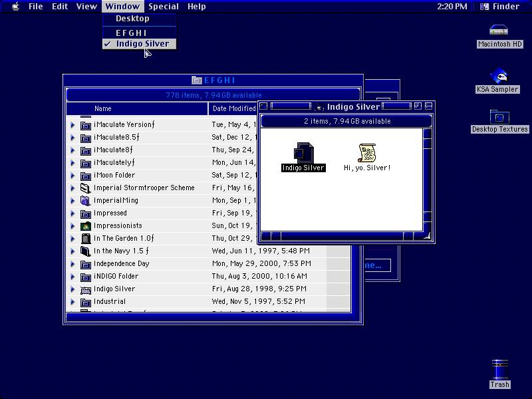Click the ImperialMing icon
The width and height of the screenshot is (532, 399).
coord(86,201)
